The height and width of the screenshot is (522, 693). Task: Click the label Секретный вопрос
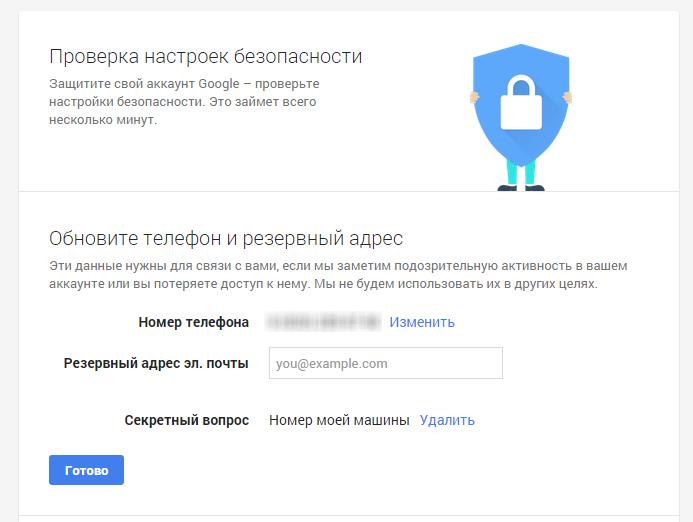coord(187,420)
